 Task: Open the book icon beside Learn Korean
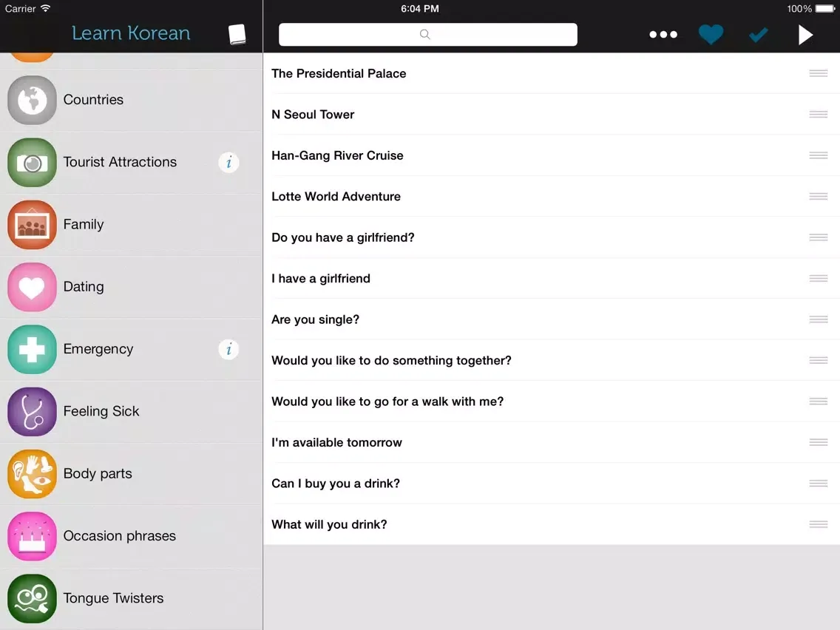237,34
